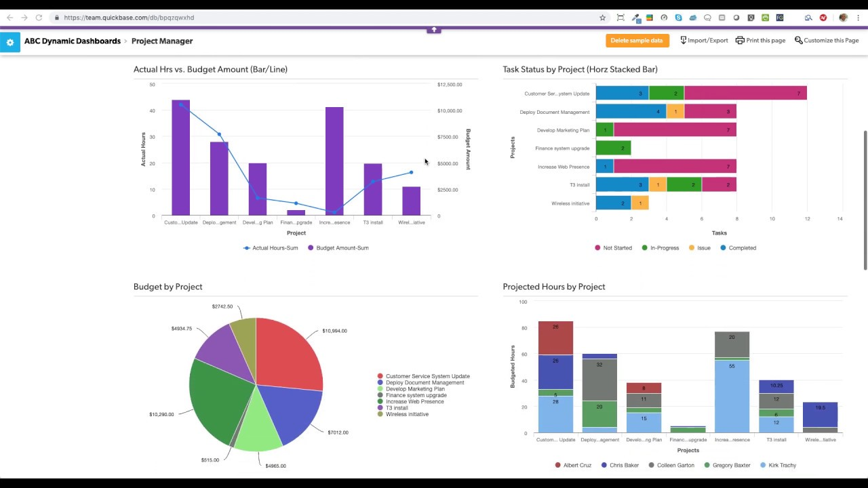Click the browser forward arrow
The image size is (868, 488).
click(x=24, y=18)
